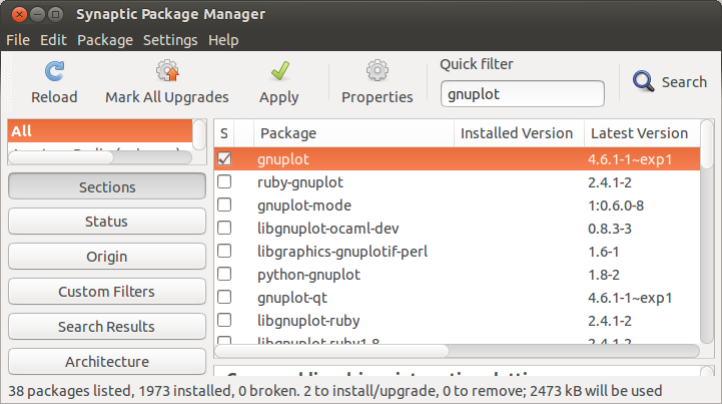Click the Quick filter text field
Viewport: 722px width, 404px height.
click(x=522, y=94)
